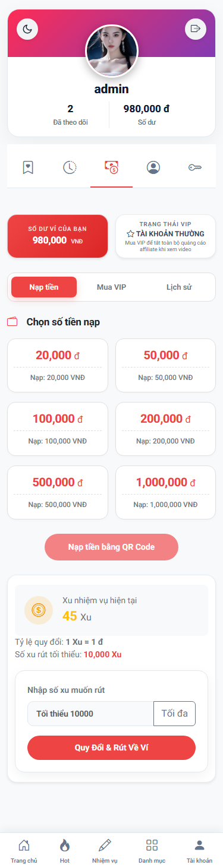Select the wallet money icon tab
The width and height of the screenshot is (223, 868).
pyautogui.click(x=111, y=167)
